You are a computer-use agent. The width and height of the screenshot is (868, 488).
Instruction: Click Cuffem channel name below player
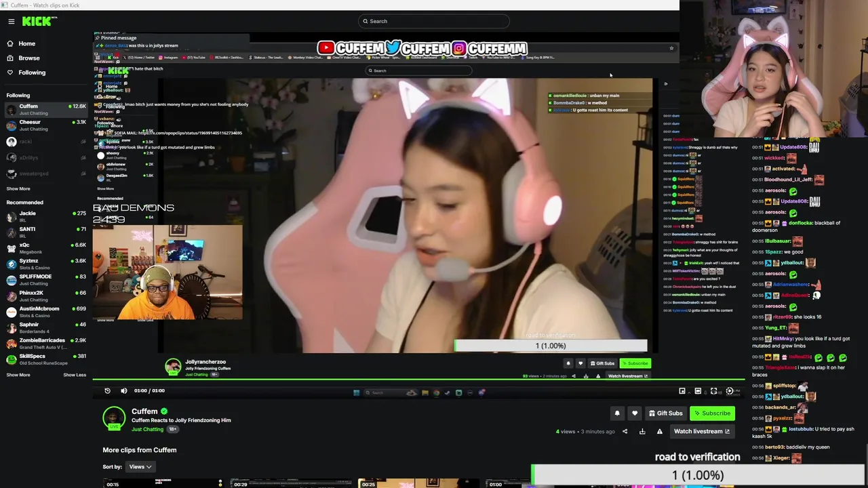pyautogui.click(x=144, y=411)
